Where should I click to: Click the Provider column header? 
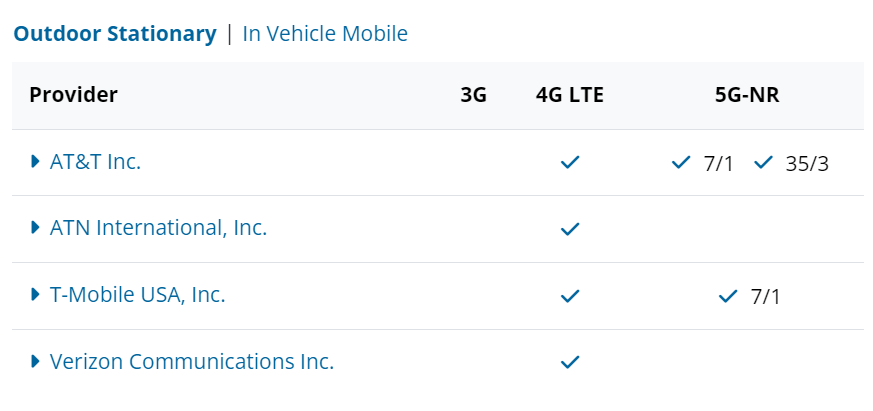73,95
